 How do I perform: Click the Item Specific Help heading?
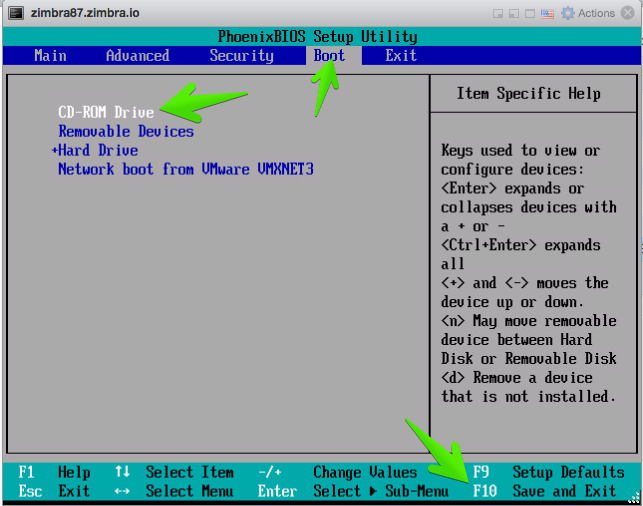pyautogui.click(x=529, y=93)
